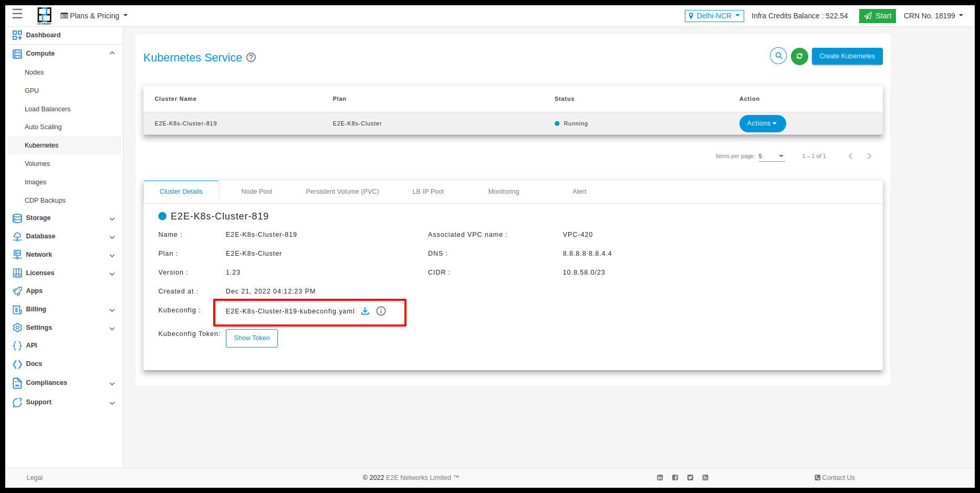Click the E2E Networks logo
Viewport: 980px width, 493px height.
(x=45, y=16)
